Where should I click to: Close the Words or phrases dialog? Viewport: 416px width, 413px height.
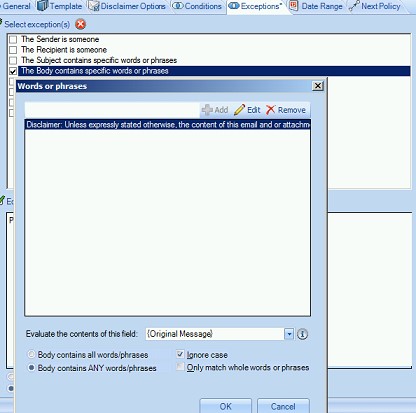point(318,86)
